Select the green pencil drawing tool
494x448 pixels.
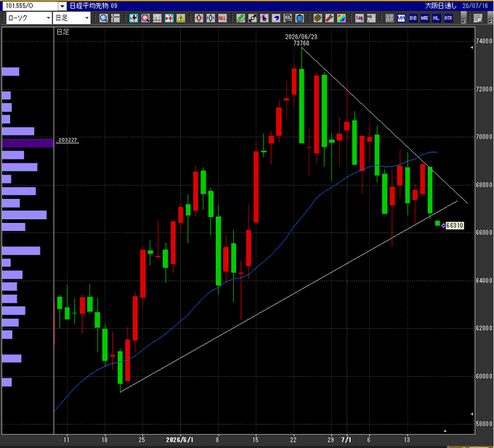(x=240, y=18)
